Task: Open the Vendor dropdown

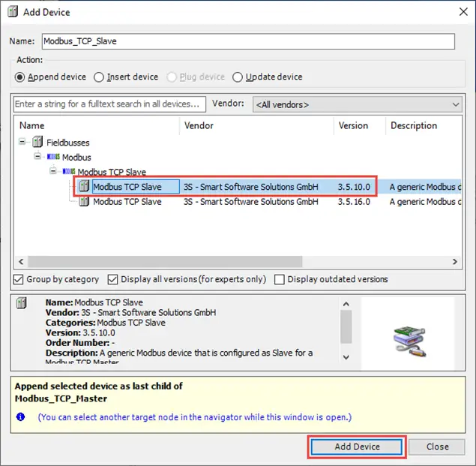Action: [358, 104]
